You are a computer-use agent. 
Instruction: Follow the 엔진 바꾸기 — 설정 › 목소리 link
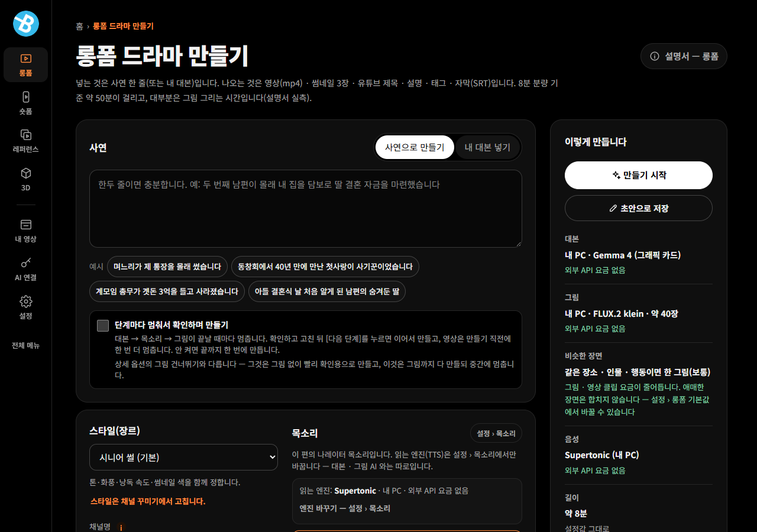[345, 508]
